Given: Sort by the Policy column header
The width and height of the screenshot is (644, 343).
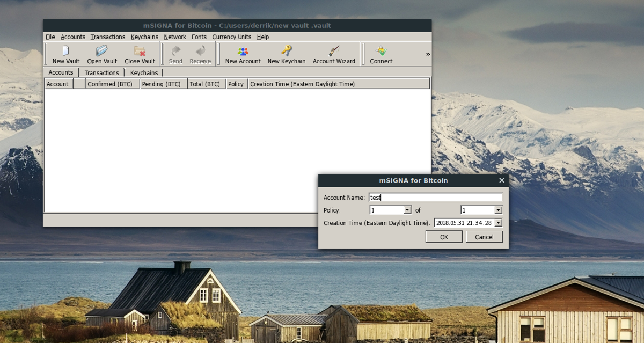Looking at the screenshot, I should click(237, 84).
